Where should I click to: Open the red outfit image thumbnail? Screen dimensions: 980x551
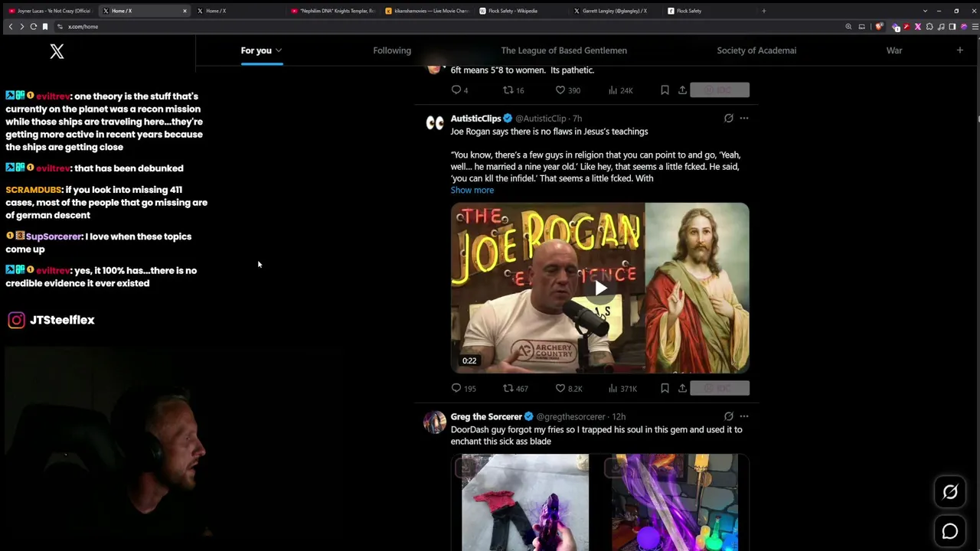point(525,502)
